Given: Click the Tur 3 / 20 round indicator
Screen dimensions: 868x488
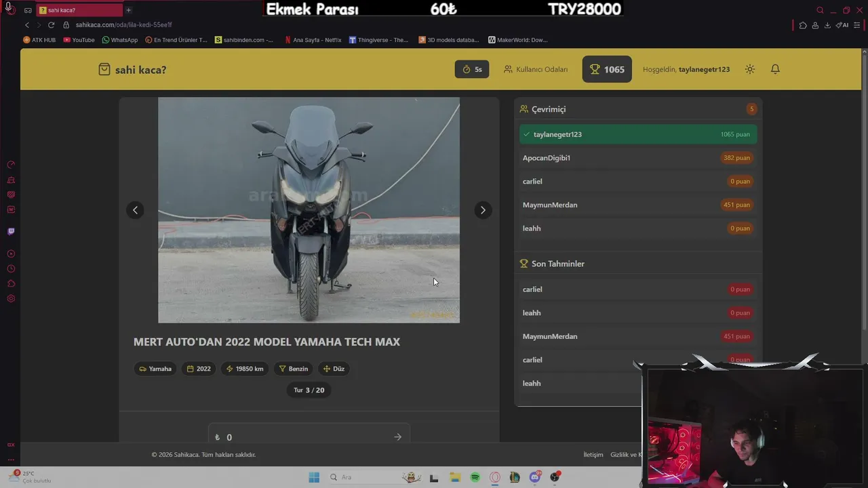Looking at the screenshot, I should click(x=309, y=390).
